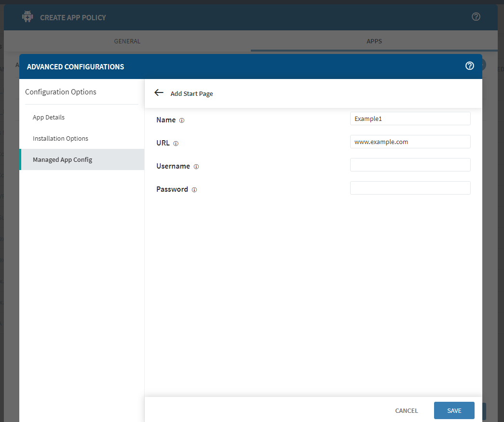Open App Details in configuration options
Image resolution: width=504 pixels, height=422 pixels.
click(49, 117)
